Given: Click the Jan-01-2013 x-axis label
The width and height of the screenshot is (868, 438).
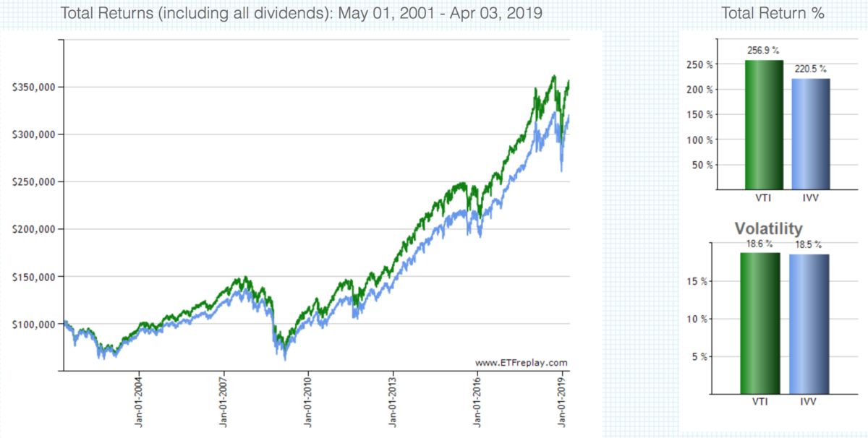Looking at the screenshot, I should [393, 403].
